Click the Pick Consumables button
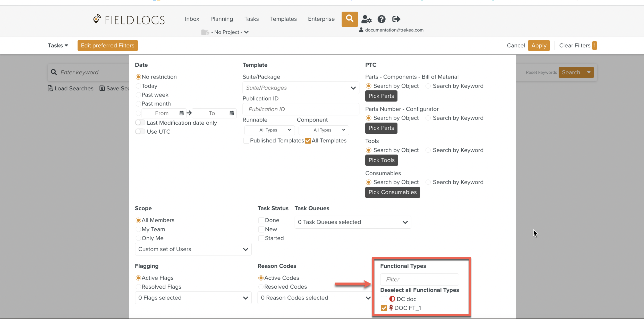The image size is (644, 319). (x=392, y=192)
